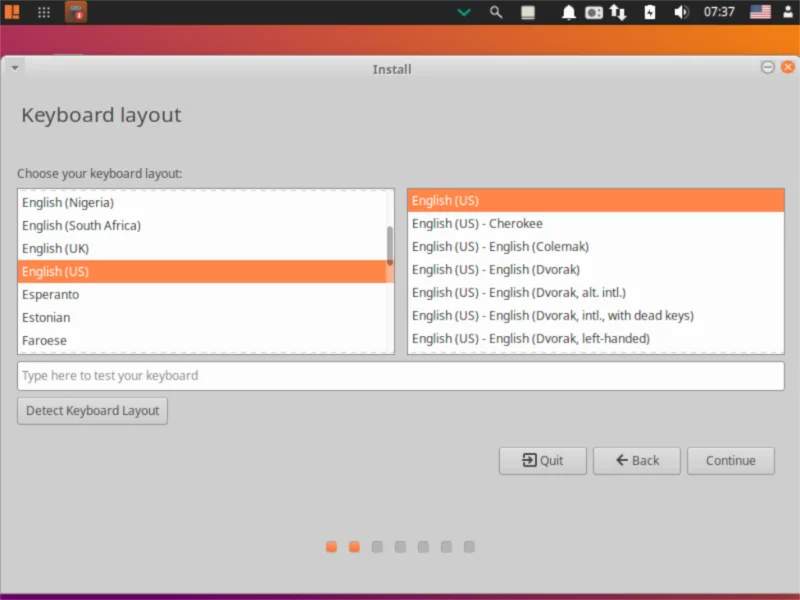Select English (US) - English (Dvorak) variant
This screenshot has height=600, width=800.
596,269
